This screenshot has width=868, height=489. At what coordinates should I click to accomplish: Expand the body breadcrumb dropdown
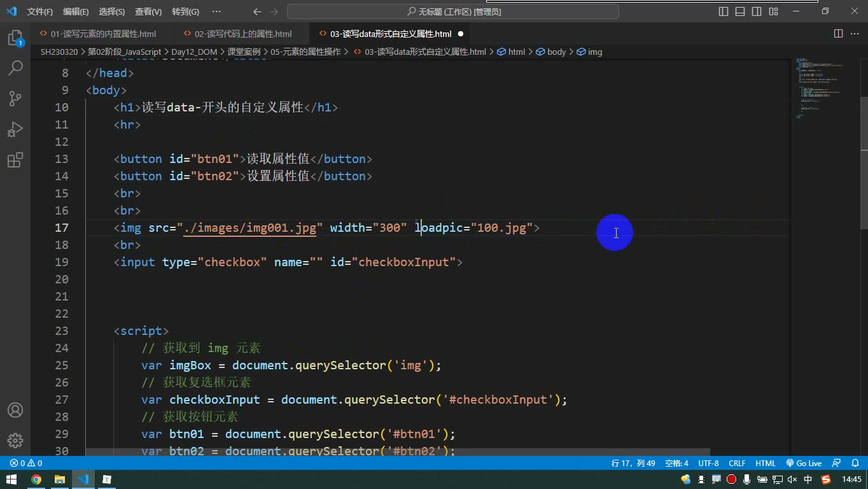coord(552,52)
